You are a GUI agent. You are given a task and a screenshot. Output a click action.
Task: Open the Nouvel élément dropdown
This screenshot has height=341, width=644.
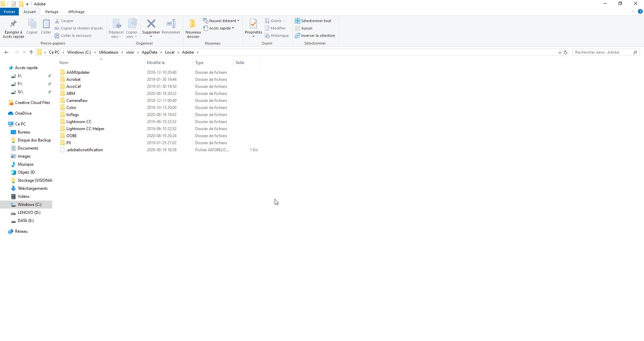point(221,21)
